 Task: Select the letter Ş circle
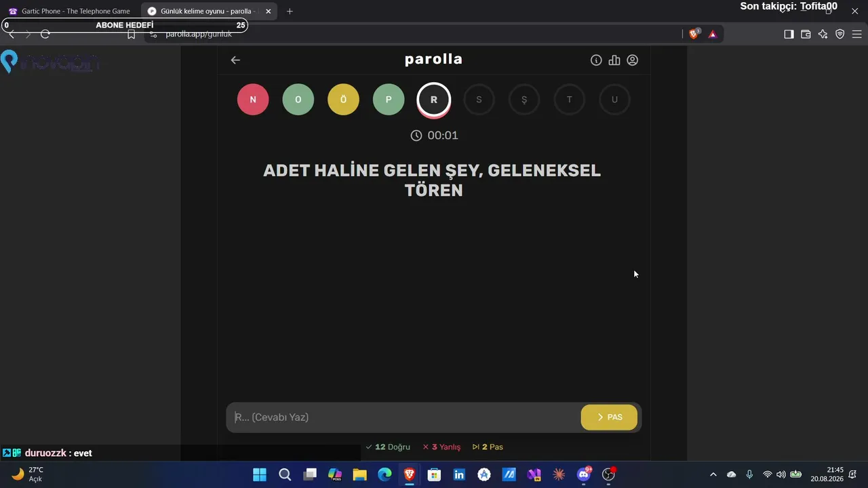pos(524,100)
